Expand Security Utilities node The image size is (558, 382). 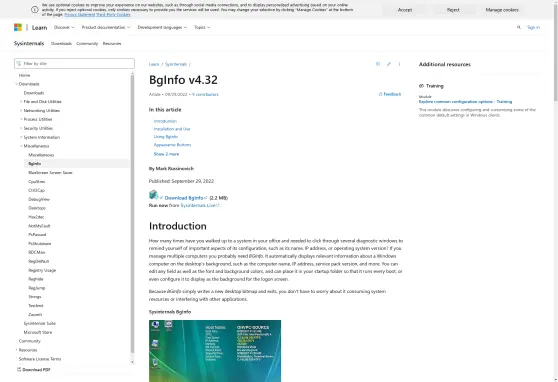pyautogui.click(x=21, y=128)
